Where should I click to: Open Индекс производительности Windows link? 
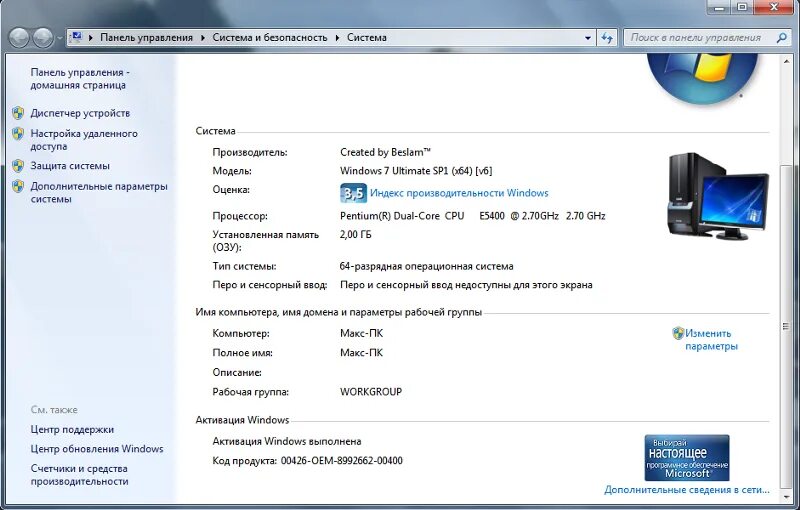click(x=459, y=193)
